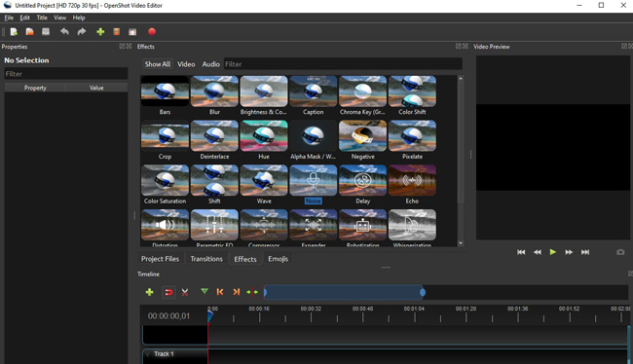This screenshot has width=633, height=364.
Task: Expand the Track 1 options arrow
Action: click(147, 354)
